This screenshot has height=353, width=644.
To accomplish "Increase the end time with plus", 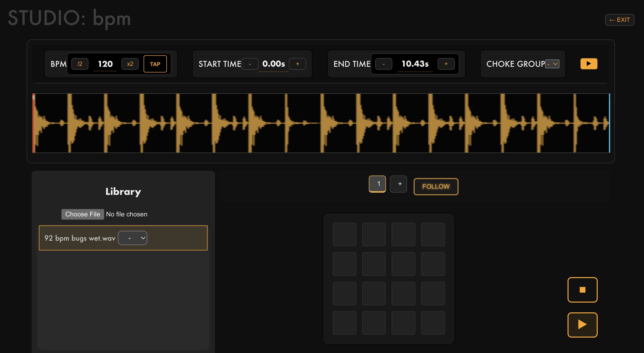I will 446,64.
